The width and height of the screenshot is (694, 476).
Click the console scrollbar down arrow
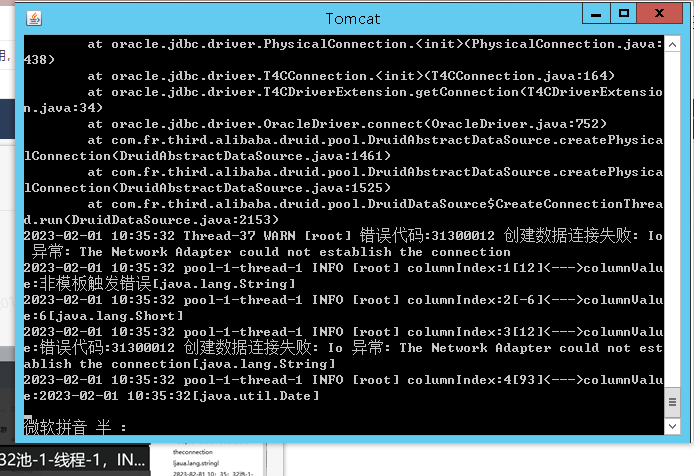672,426
